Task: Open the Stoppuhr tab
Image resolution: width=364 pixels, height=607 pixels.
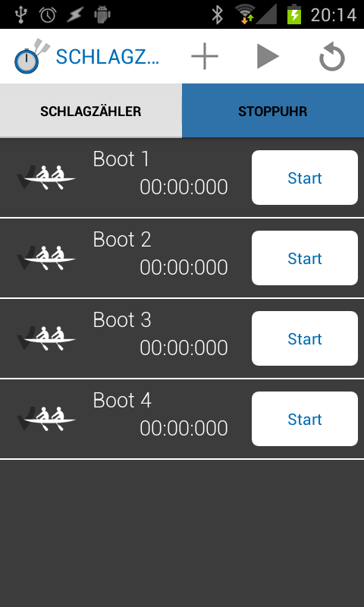Action: click(273, 111)
